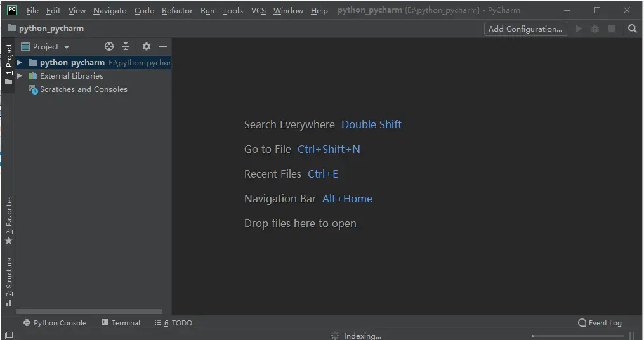644x340 pixels.
Task: Click the Go to File label
Action: click(x=267, y=149)
